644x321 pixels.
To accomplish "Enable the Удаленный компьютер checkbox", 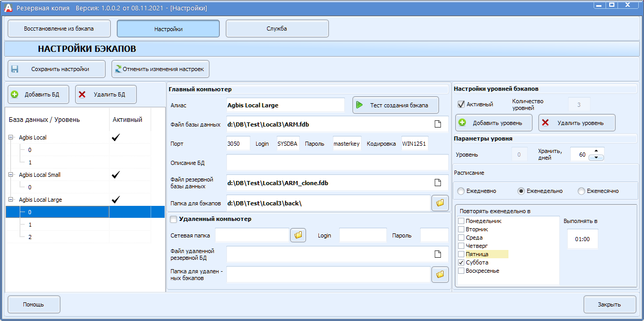I will (173, 219).
